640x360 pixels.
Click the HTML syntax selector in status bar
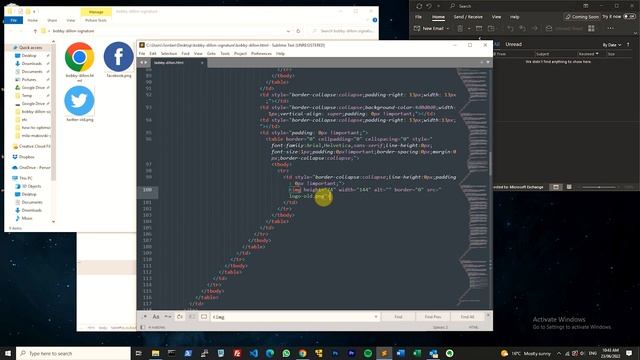(x=473, y=327)
